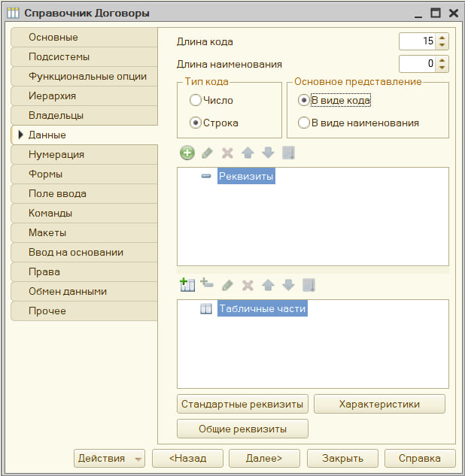Select the Данные tab

point(84,135)
